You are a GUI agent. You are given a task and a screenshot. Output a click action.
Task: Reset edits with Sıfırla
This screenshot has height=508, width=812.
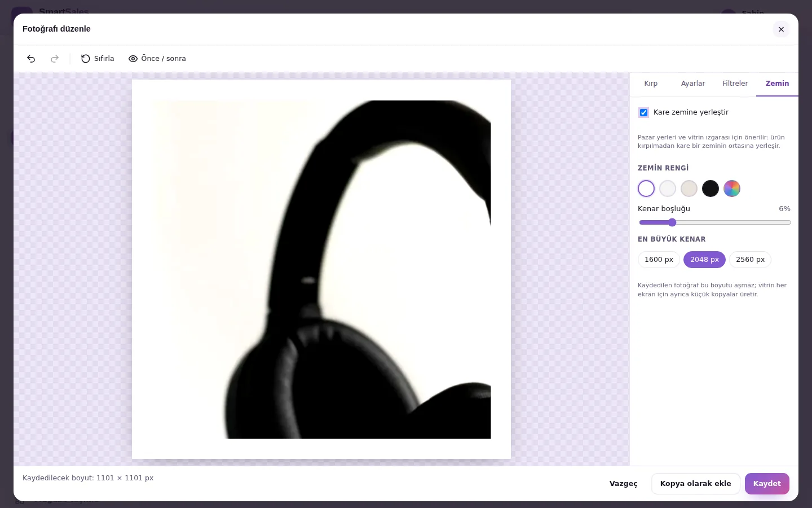point(98,59)
